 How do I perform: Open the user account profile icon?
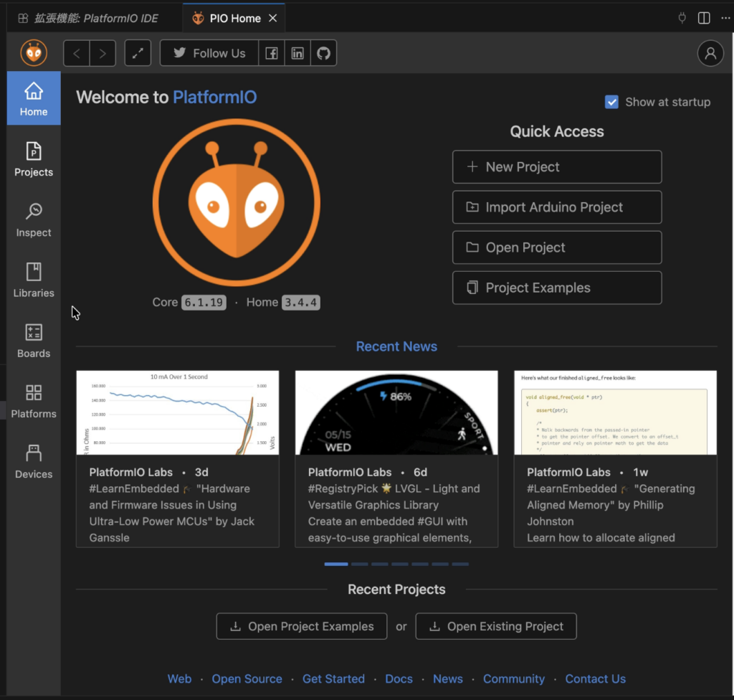[710, 53]
